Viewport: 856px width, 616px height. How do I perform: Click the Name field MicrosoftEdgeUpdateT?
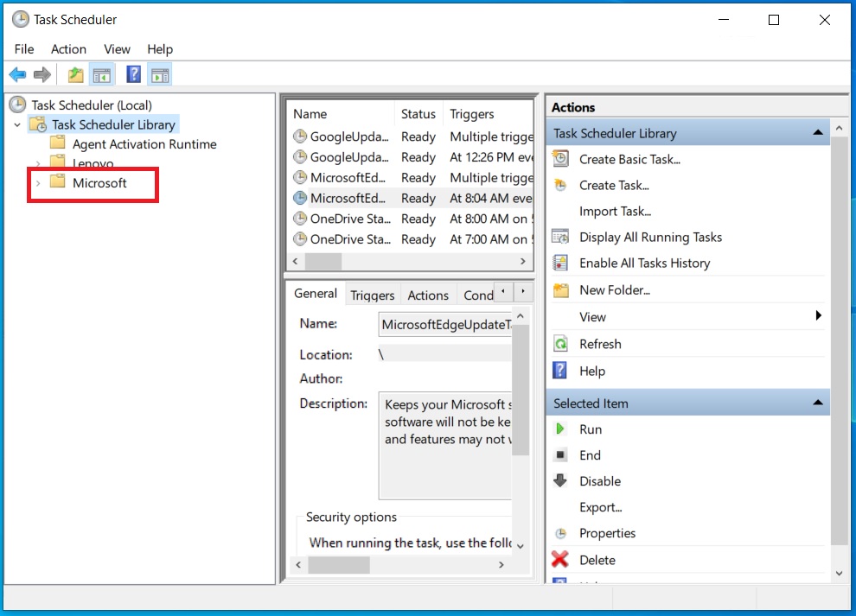coord(444,324)
